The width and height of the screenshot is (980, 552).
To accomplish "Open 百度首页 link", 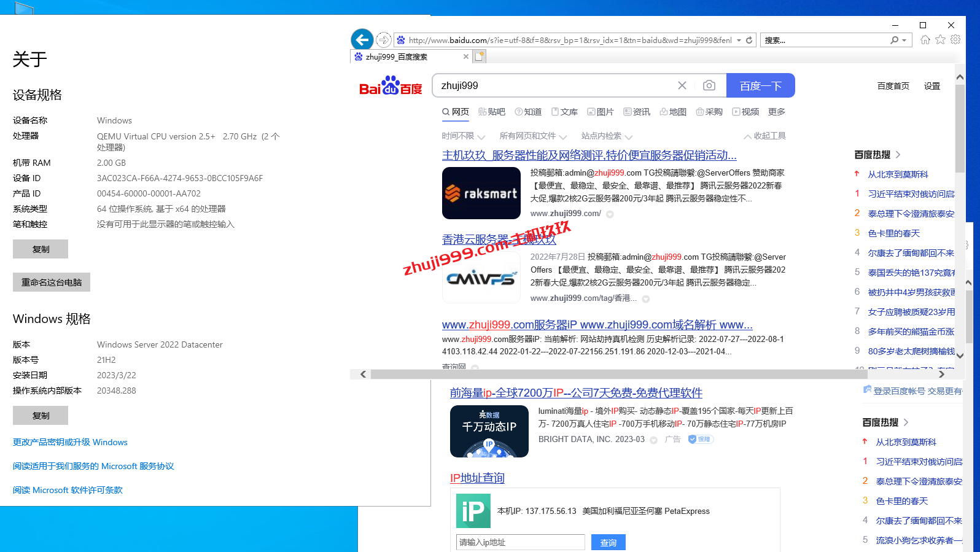I will coord(893,86).
